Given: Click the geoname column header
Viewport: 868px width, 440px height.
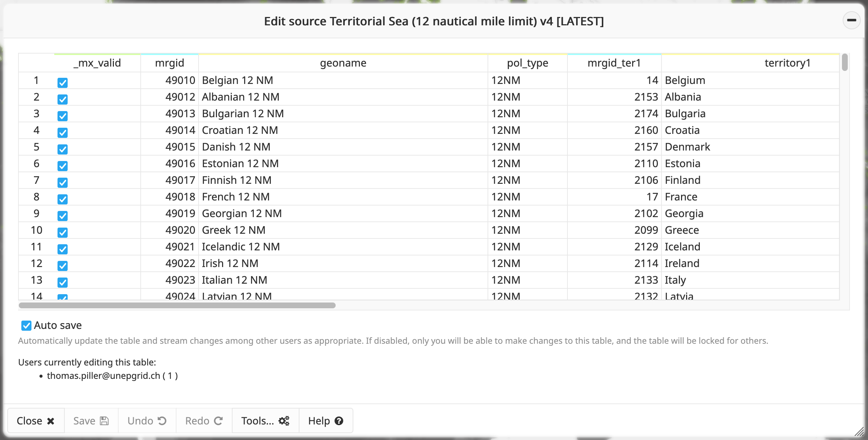Looking at the screenshot, I should click(343, 63).
